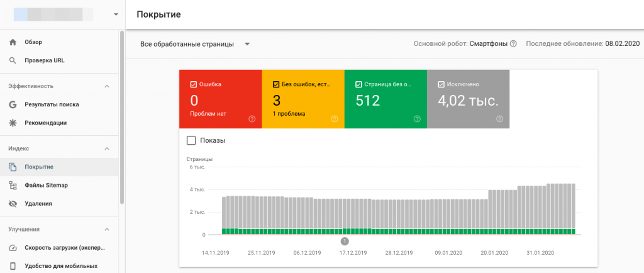Select the Файлы Sitemap tree icon
Viewport: 644px width, 273px height.
(13, 185)
